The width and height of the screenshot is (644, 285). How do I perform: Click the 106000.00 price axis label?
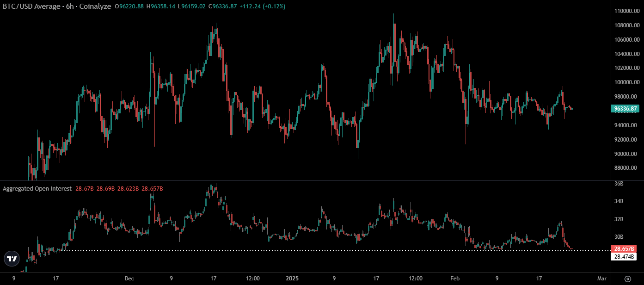pyautogui.click(x=626, y=40)
